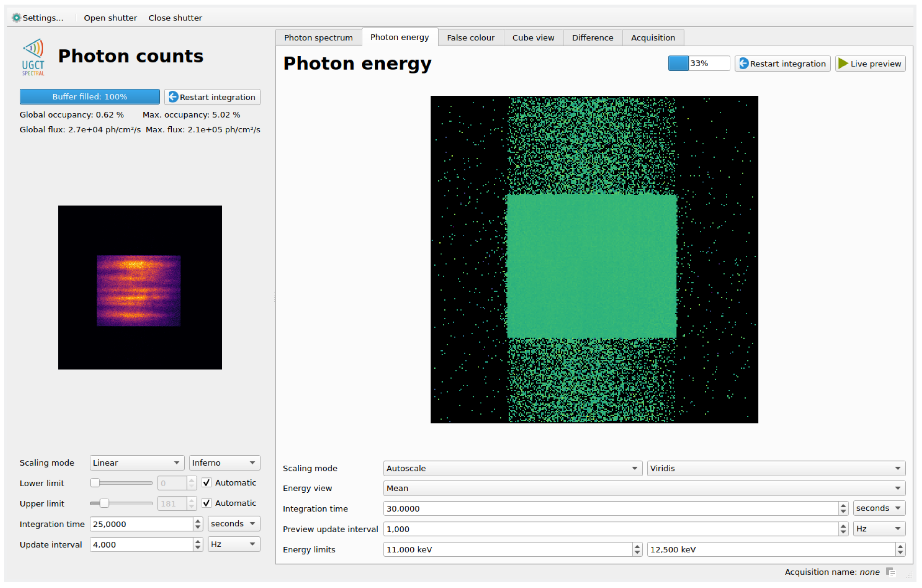Switch to the False colour tab

click(x=471, y=38)
